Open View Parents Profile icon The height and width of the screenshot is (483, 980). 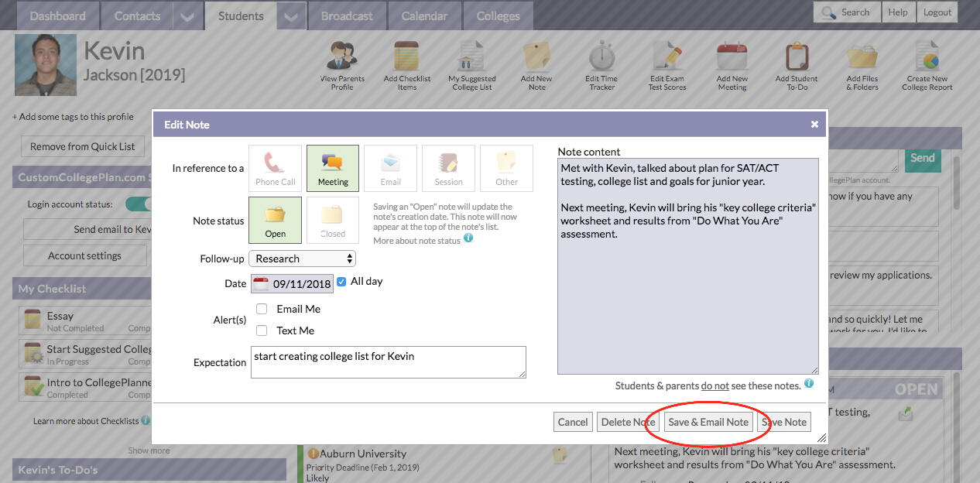click(x=341, y=56)
